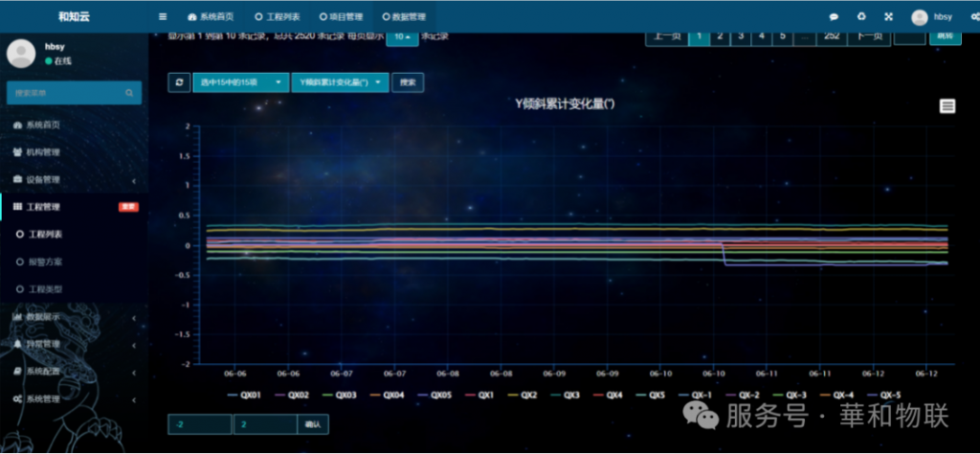Open the hbsy user avatar in top bar

[x=920, y=17]
